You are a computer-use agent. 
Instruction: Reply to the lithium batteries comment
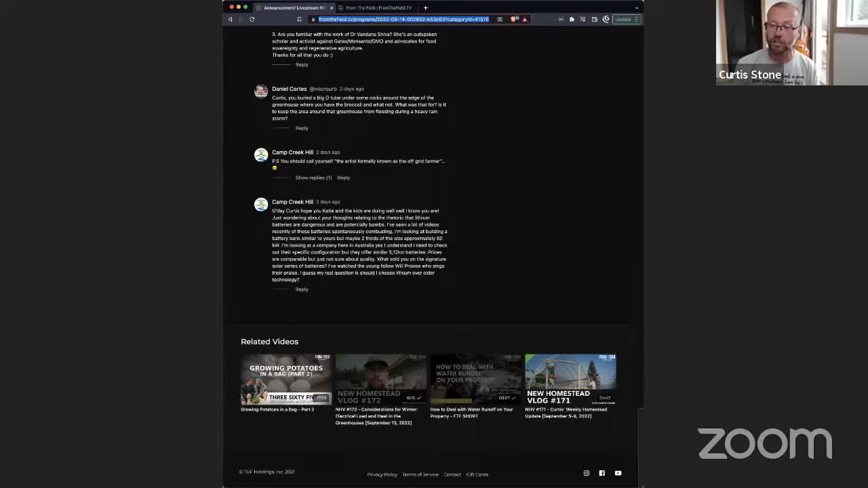[x=302, y=289]
